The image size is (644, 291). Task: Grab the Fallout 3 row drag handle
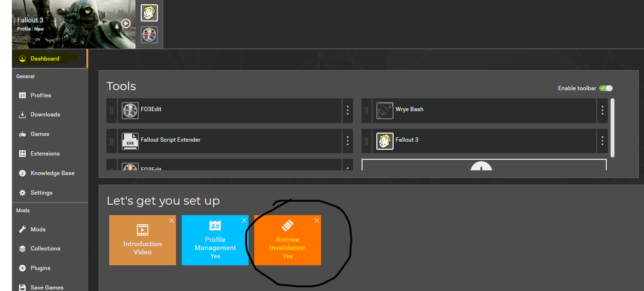(x=366, y=141)
